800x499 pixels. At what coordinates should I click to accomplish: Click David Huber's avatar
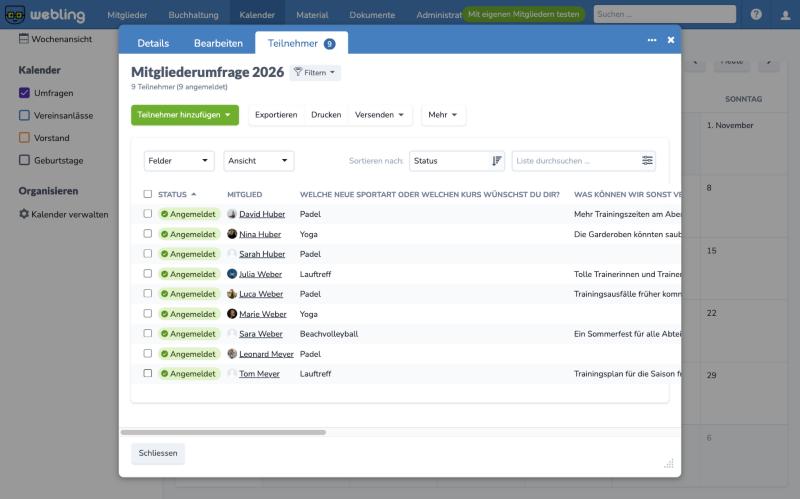click(232, 214)
